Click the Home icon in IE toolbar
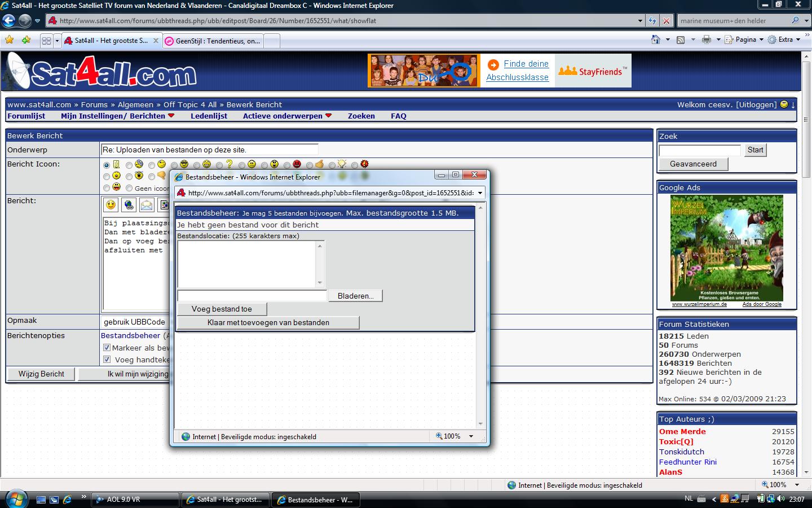812x508 pixels. point(655,40)
